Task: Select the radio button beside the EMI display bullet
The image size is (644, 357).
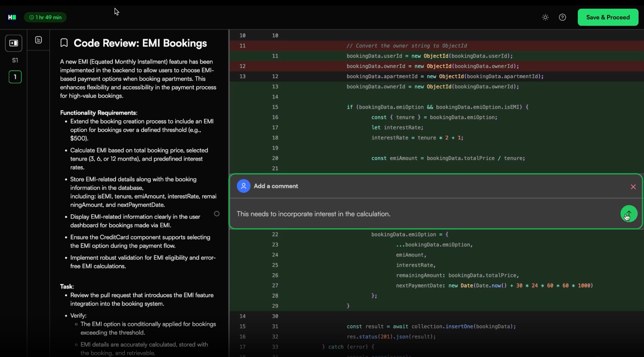Action: point(216,214)
